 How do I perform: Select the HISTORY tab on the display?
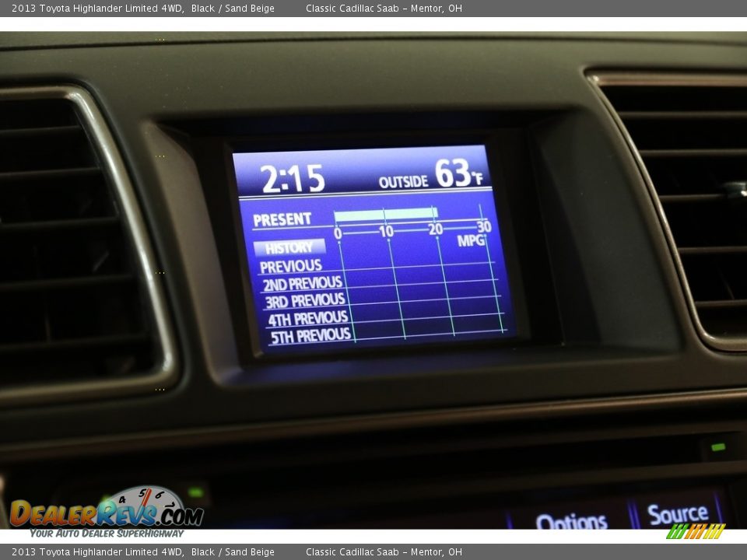(288, 248)
